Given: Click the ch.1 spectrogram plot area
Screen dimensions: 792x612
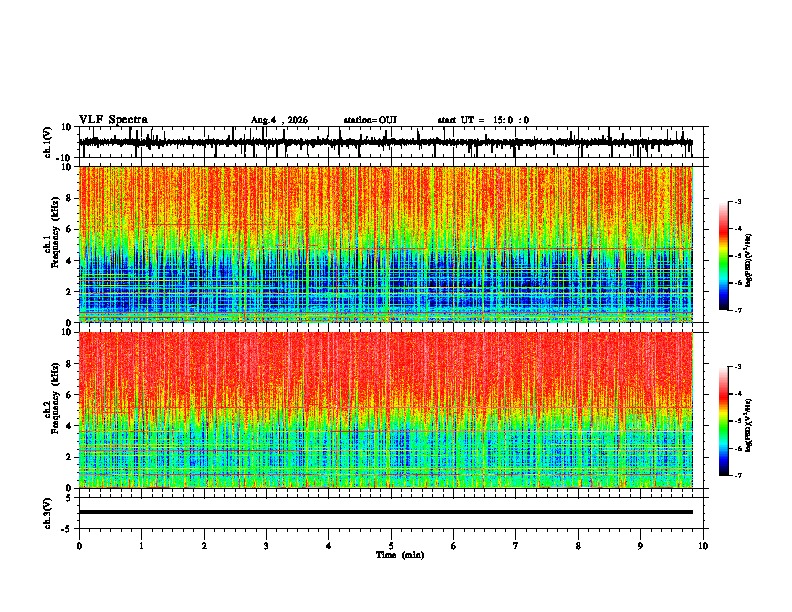Looking at the screenshot, I should pos(386,244).
